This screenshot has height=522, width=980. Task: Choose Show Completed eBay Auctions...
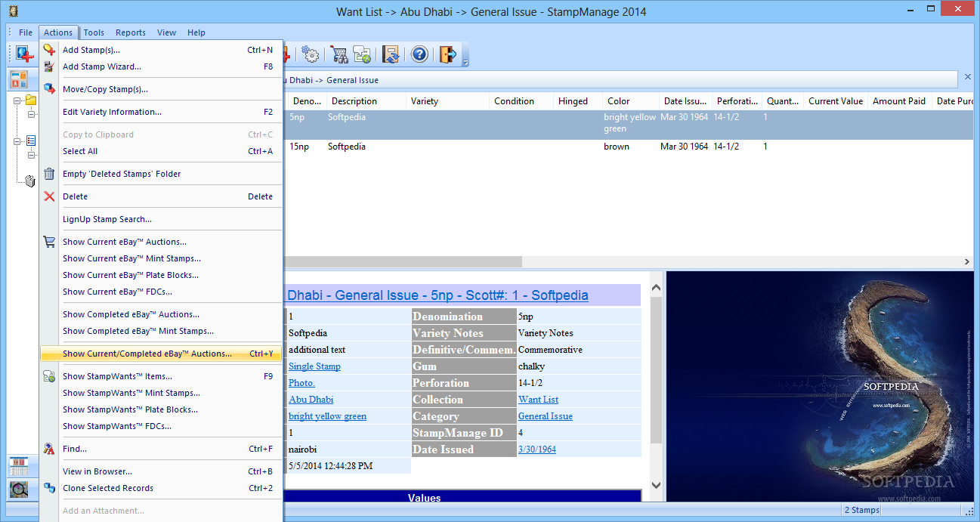point(162,314)
